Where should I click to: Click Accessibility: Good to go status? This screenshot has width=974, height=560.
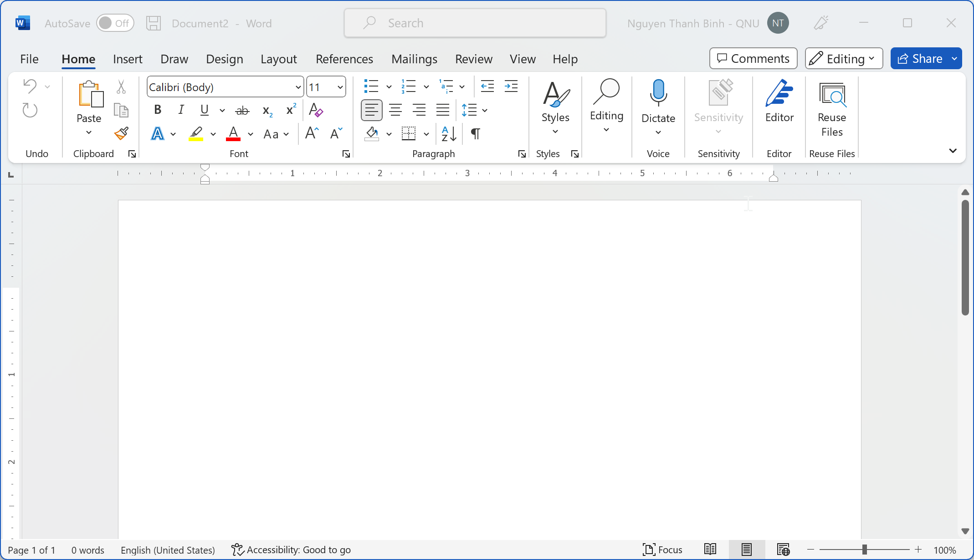[x=291, y=550]
